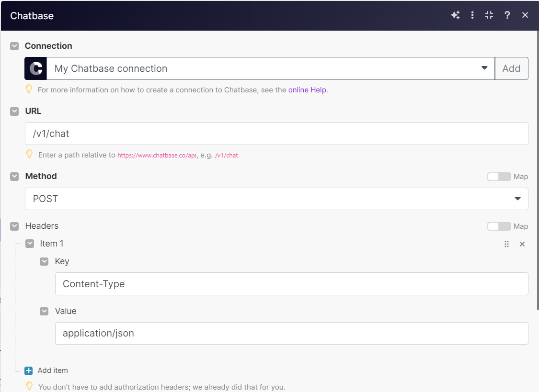539x392 pixels.
Task: Click the application/json value input field
Action: point(291,333)
